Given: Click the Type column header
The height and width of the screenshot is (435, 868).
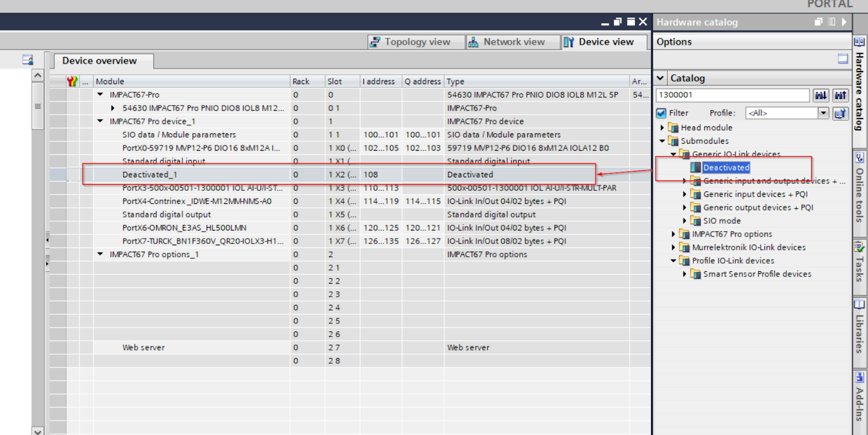Looking at the screenshot, I should tap(537, 81).
